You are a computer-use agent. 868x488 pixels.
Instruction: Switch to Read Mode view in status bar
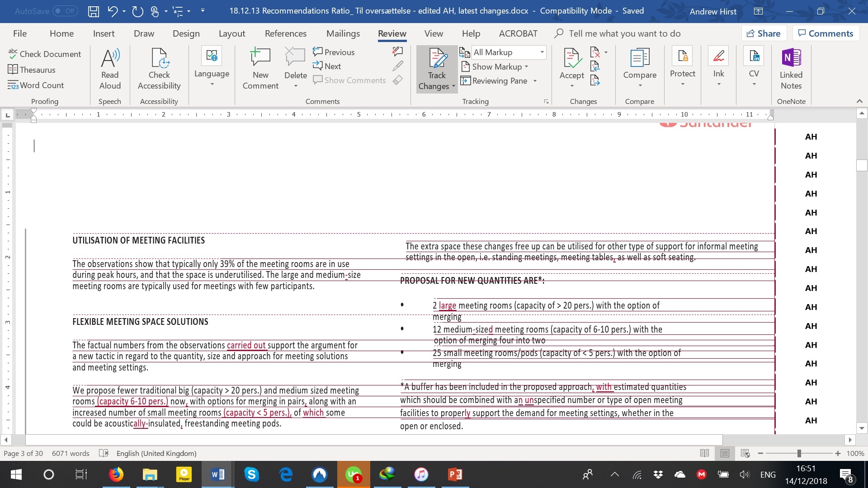(x=704, y=453)
